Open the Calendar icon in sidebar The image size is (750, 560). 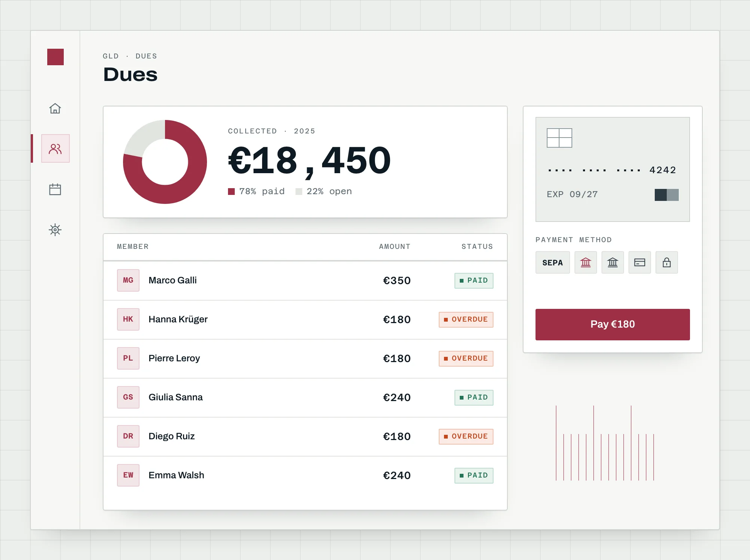tap(55, 189)
